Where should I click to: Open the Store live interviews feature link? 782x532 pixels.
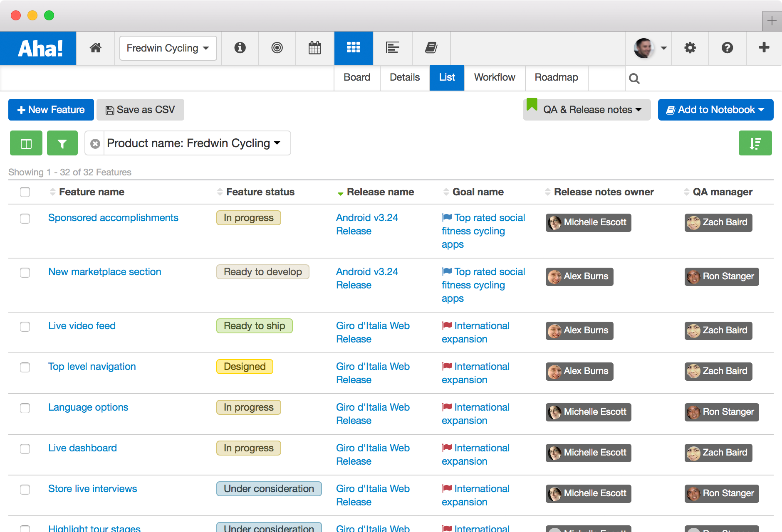93,489
